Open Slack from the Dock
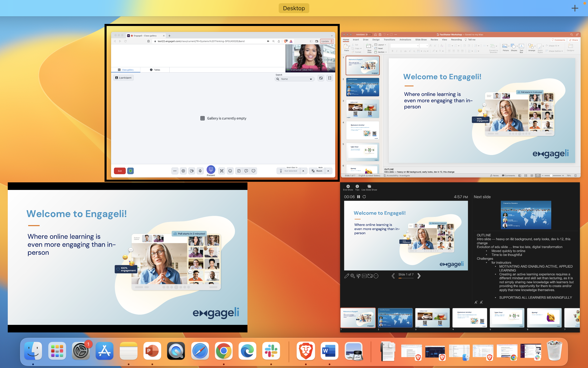The width and height of the screenshot is (588, 368). (x=271, y=350)
